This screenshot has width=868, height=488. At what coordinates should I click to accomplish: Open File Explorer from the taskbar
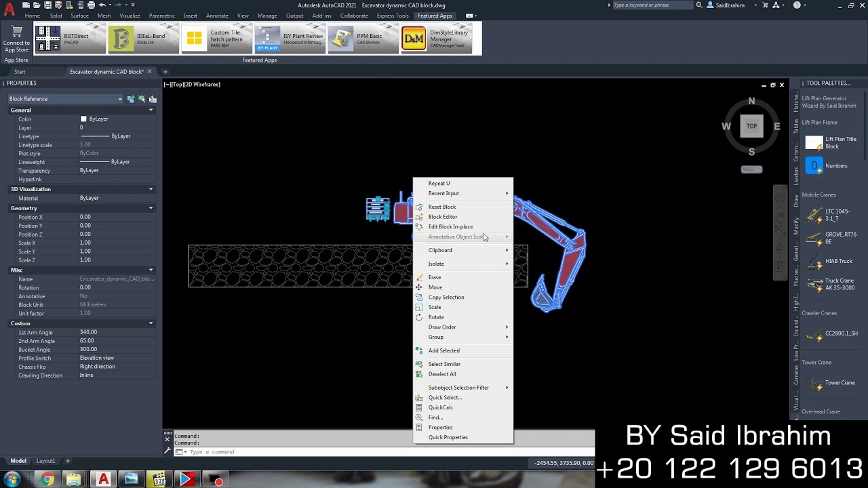73,480
